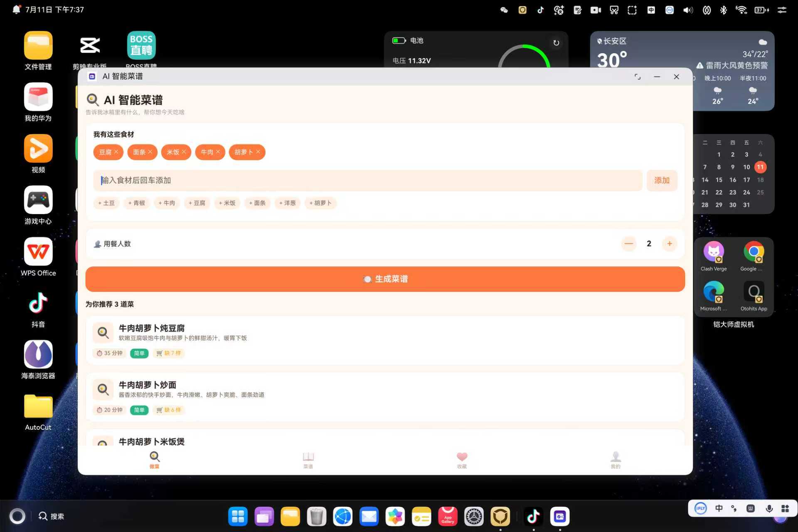798x532 pixels.
Task: Open the 长安区 weather widget
Action: [682, 71]
